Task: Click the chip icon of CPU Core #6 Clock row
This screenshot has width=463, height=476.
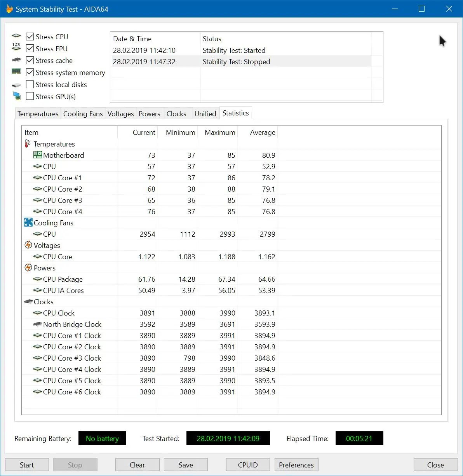Action: 38,392
